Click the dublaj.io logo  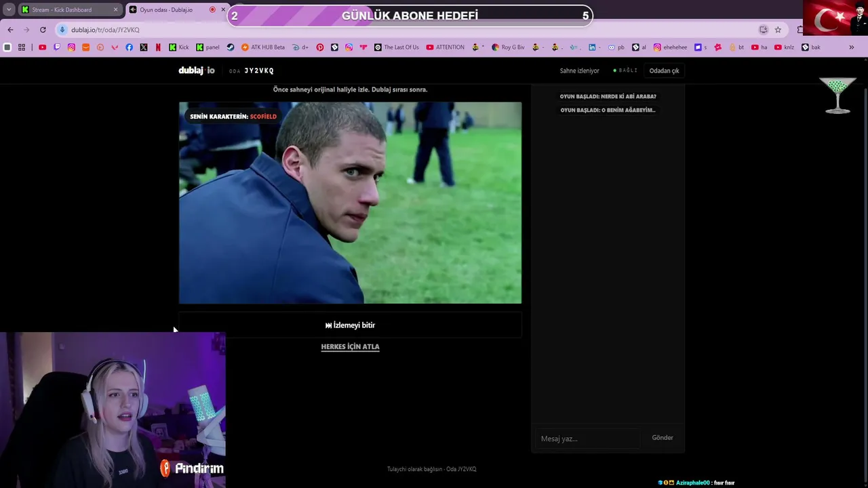pyautogui.click(x=197, y=70)
